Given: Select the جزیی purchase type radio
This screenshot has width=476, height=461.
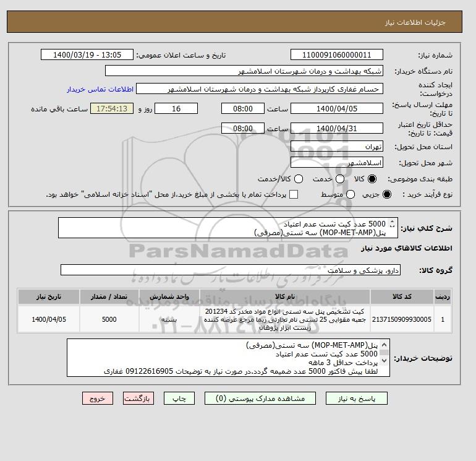Looking at the screenshot, I should pyautogui.click(x=387, y=194).
